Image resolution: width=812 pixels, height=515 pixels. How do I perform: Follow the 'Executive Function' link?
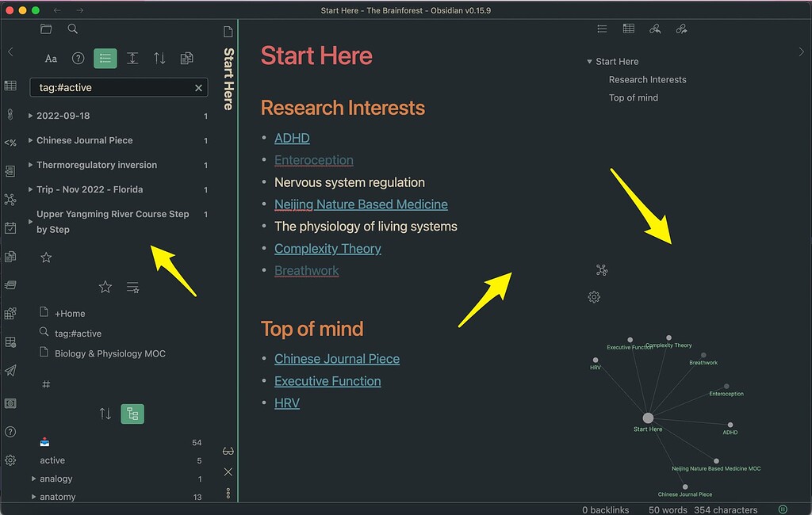pos(327,381)
